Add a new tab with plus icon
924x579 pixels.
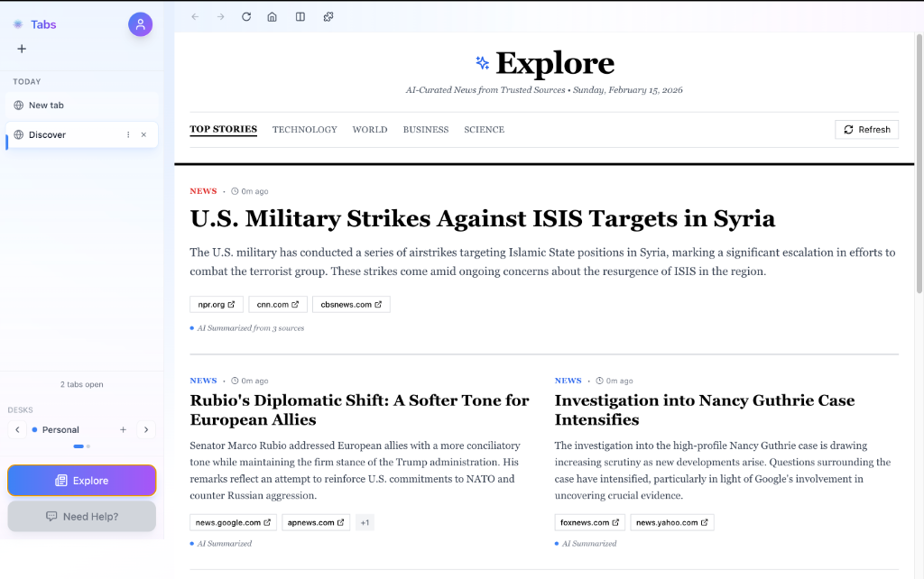pos(22,49)
